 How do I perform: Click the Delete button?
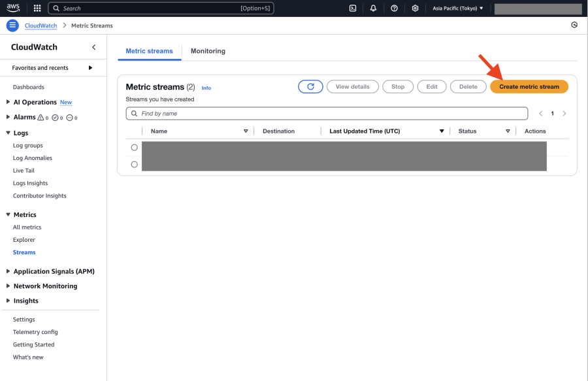tap(468, 87)
